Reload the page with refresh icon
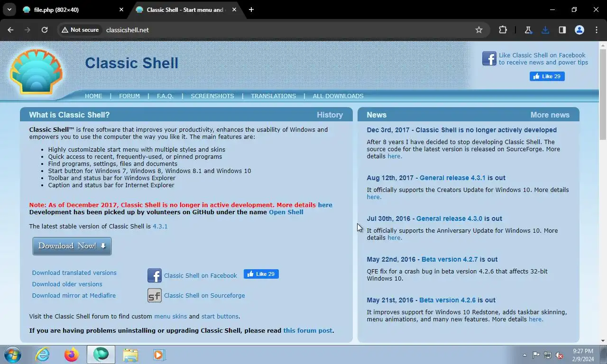Screen dimensions: 607x364 (x=45, y=30)
